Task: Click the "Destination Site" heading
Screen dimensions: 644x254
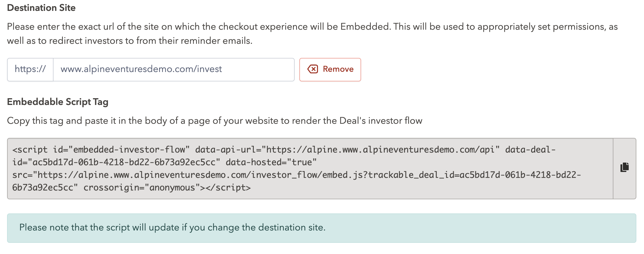Action: click(41, 8)
